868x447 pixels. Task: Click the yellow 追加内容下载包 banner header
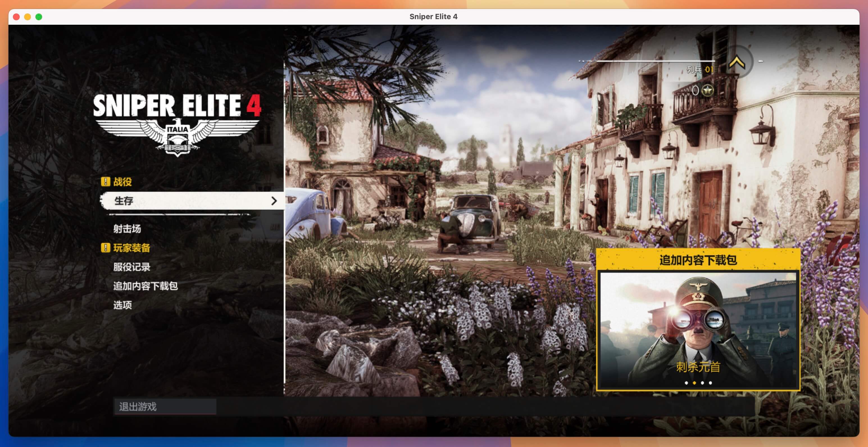coord(698,260)
